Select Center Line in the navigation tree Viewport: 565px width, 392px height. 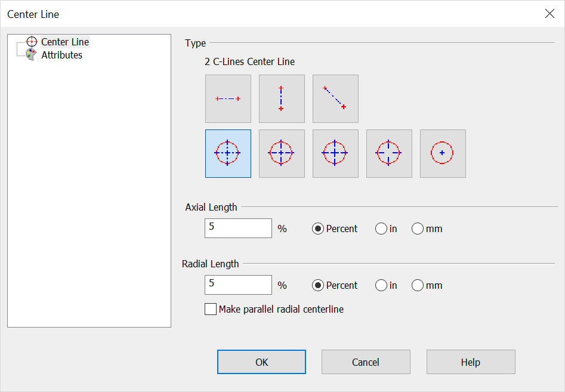coord(64,42)
